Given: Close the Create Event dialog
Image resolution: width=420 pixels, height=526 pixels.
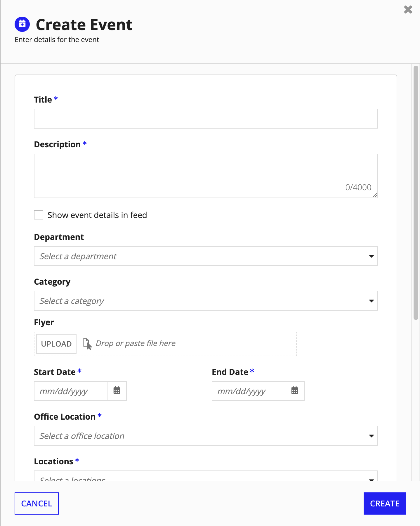Looking at the screenshot, I should [408, 10].
